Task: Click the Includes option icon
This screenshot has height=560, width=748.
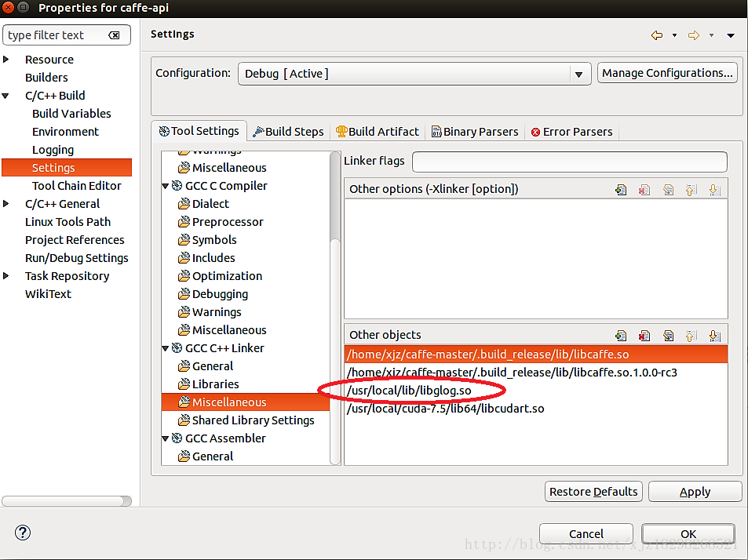Action: (x=184, y=258)
